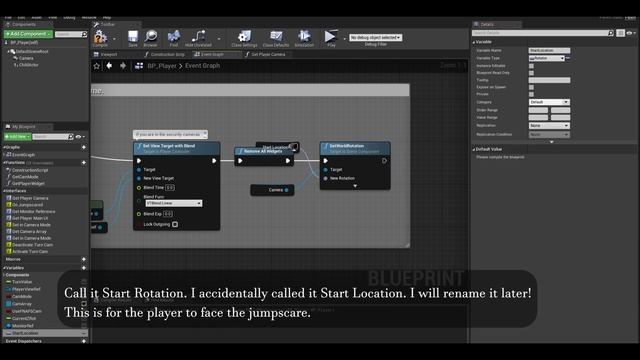Viewport: 640px width, 360px height.
Task: Bookmark graph with the star icon
Action: pyautogui.click(x=96, y=66)
